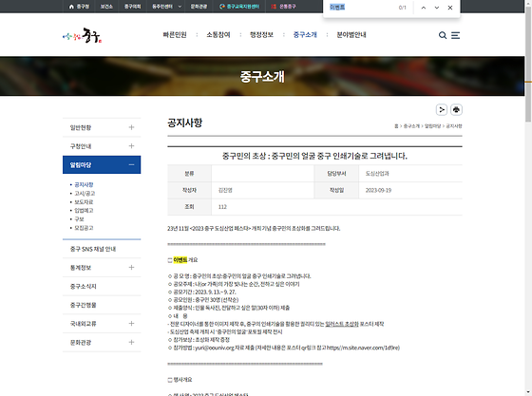Open 중구의회 link in top bar

point(132,7)
